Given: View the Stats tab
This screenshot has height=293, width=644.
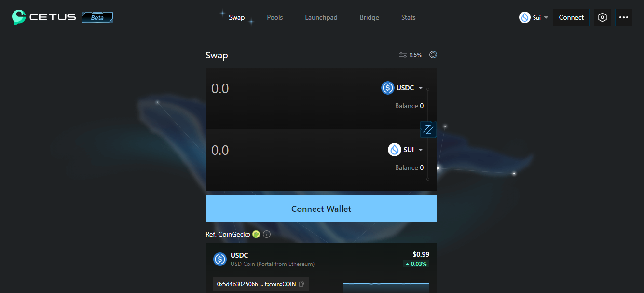Looking at the screenshot, I should tap(408, 17).
